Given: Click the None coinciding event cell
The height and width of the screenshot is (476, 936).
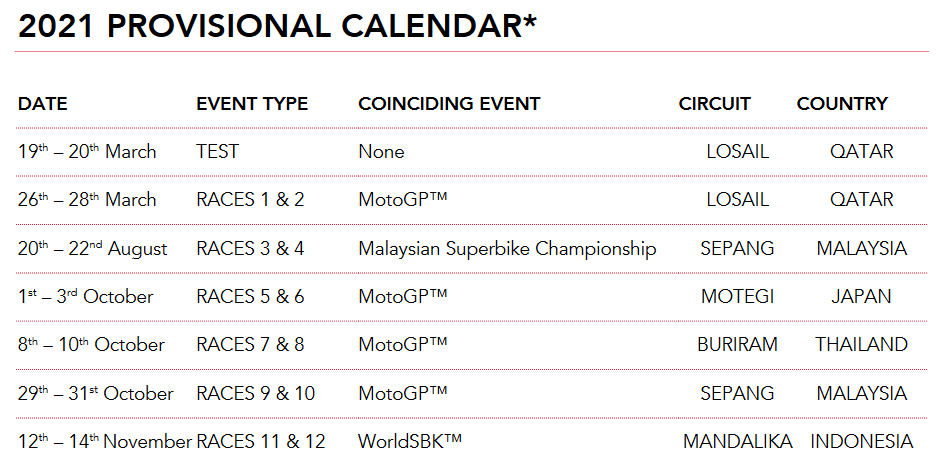Looking at the screenshot, I should [x=381, y=152].
